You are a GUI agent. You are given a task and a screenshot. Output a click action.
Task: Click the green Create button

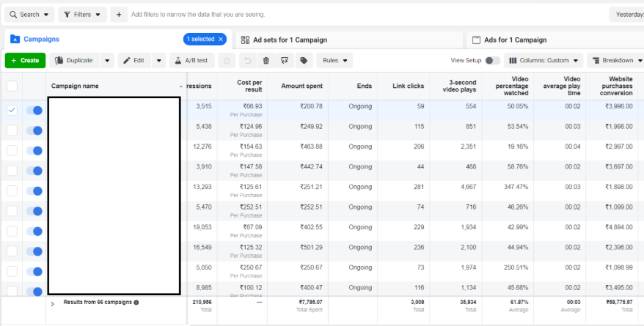[x=26, y=61]
